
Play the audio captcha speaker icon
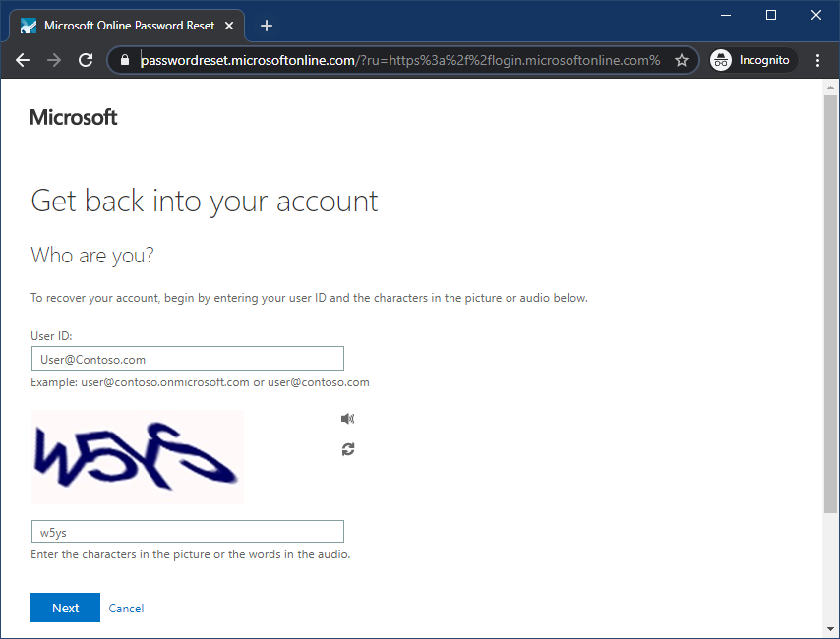pyautogui.click(x=347, y=419)
